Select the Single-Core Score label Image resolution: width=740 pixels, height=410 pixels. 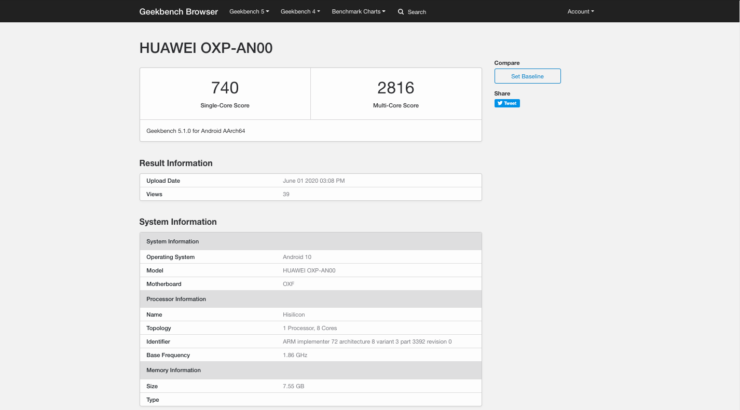(225, 106)
